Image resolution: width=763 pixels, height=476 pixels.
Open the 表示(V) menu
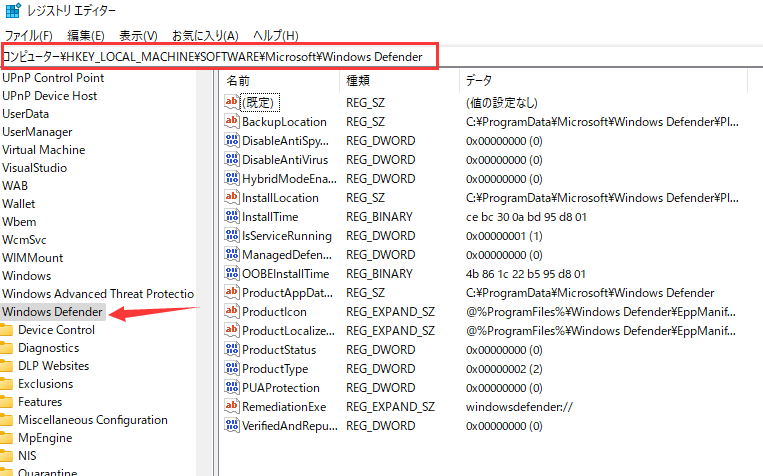[138, 36]
